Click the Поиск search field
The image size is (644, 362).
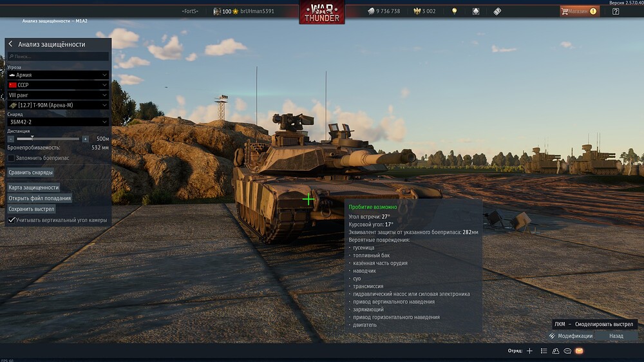tap(58, 56)
